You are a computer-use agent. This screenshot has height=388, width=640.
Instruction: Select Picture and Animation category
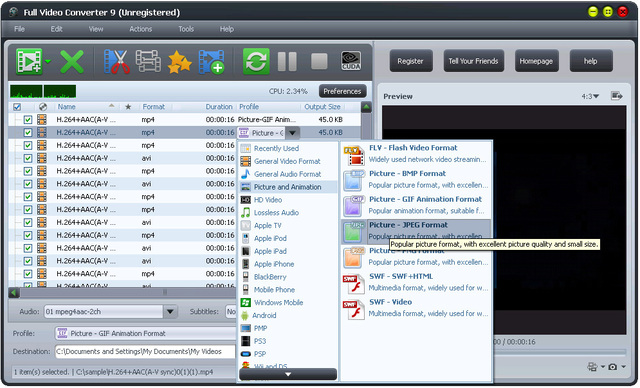[288, 187]
